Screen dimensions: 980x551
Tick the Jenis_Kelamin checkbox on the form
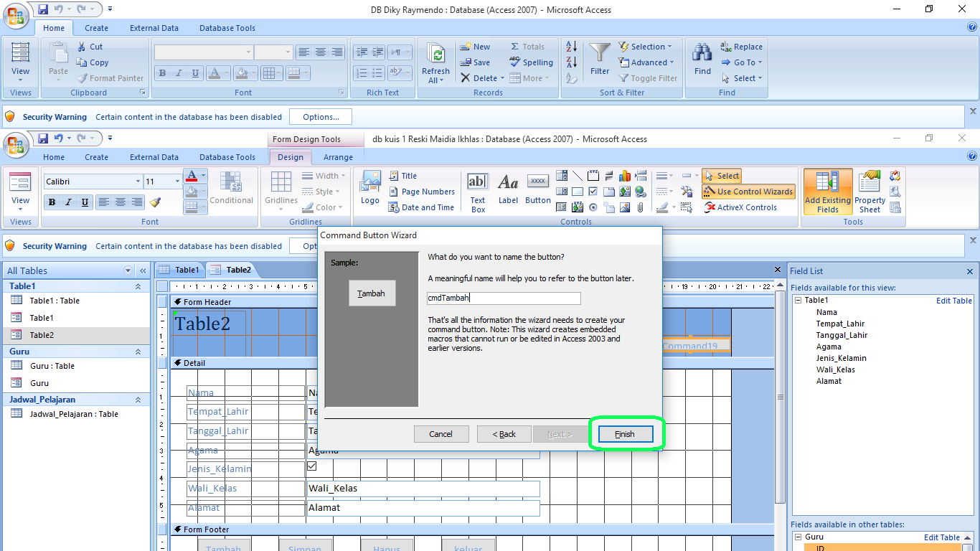(311, 466)
